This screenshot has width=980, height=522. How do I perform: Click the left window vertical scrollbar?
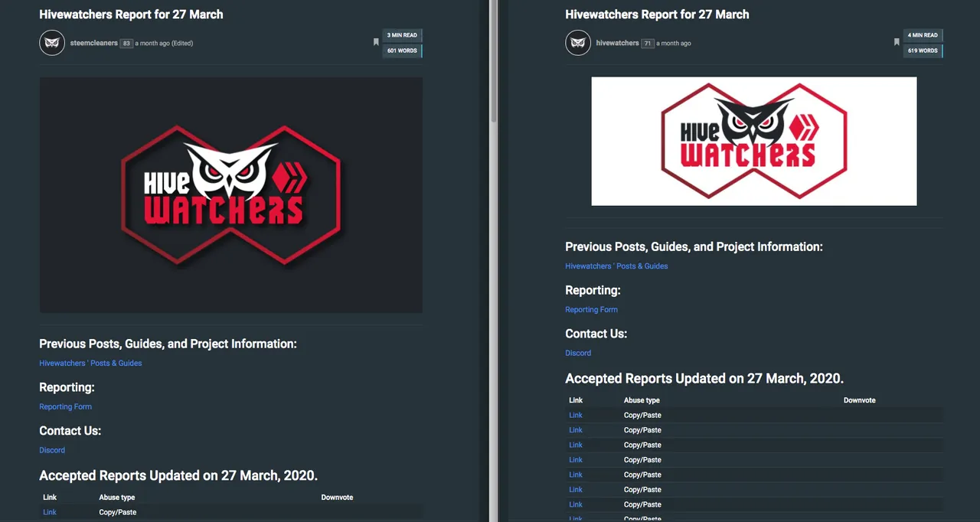coord(494,61)
